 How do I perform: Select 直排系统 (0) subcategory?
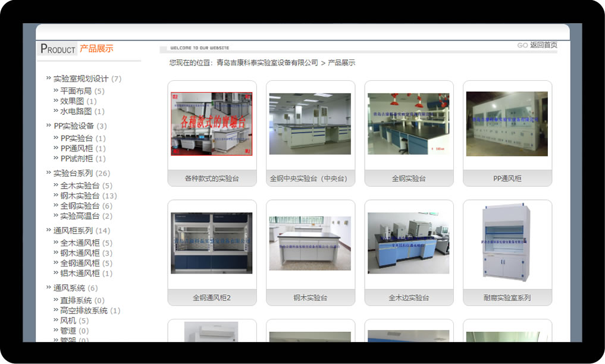tap(82, 300)
